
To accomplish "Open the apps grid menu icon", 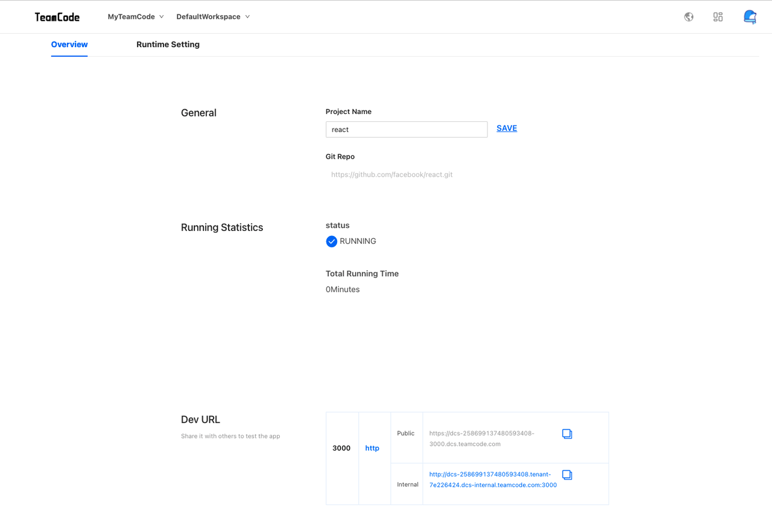I will [x=718, y=17].
